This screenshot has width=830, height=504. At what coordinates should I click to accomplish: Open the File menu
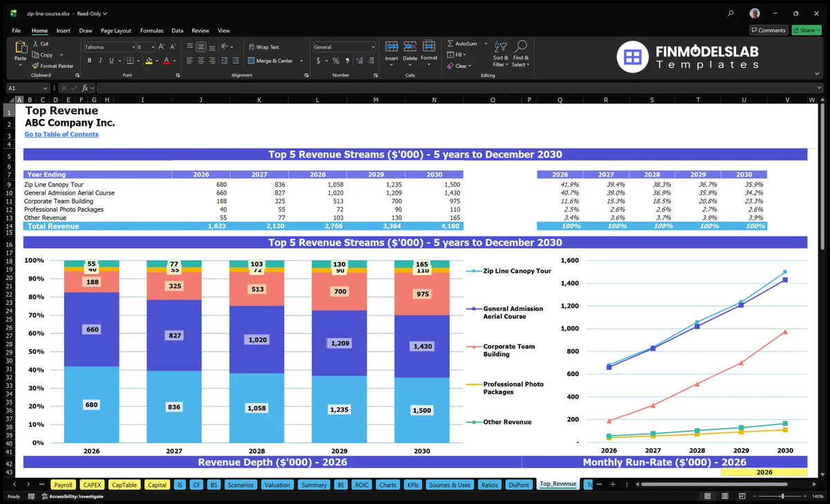tap(16, 30)
